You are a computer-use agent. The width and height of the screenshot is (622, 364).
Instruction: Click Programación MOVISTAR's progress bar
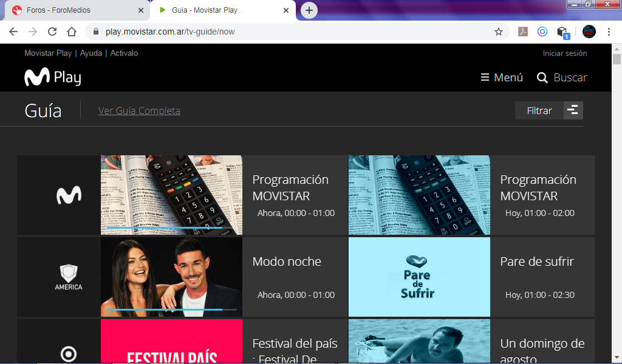pos(172,227)
